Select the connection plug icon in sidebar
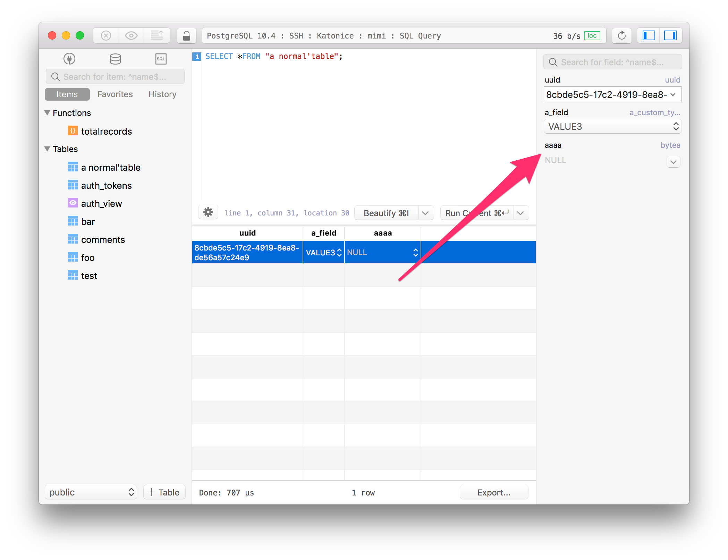728x560 pixels. [69, 59]
